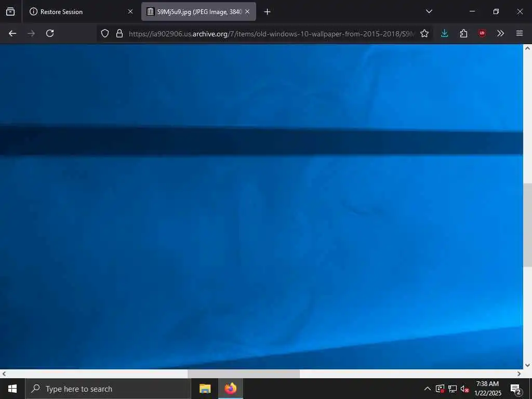Close the Restore Session tab
Image resolution: width=532 pixels, height=399 pixels.
pyautogui.click(x=130, y=12)
